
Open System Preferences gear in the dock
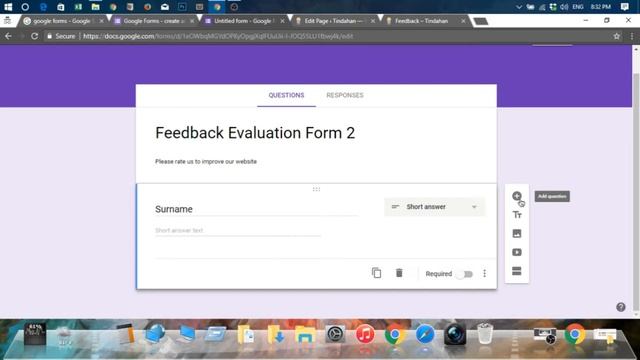(x=335, y=335)
